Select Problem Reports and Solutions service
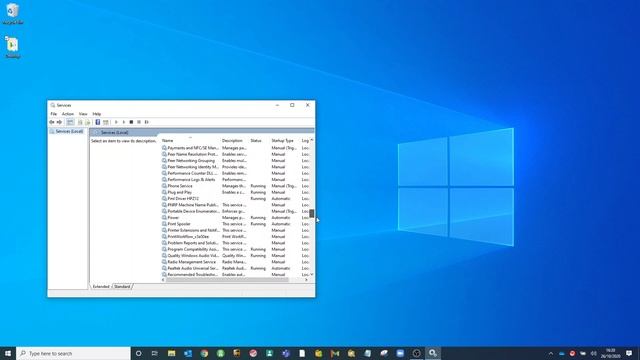Image resolution: width=640 pixels, height=360 pixels. click(x=236, y=243)
